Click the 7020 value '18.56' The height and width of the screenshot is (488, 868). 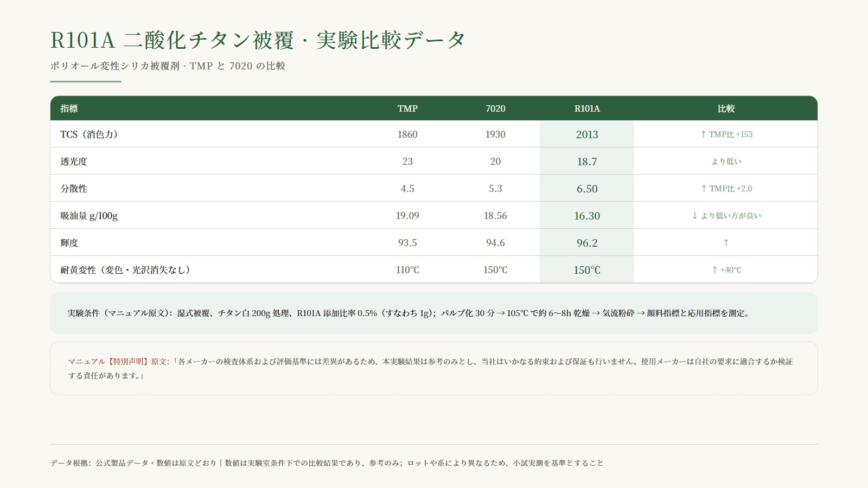[495, 216]
